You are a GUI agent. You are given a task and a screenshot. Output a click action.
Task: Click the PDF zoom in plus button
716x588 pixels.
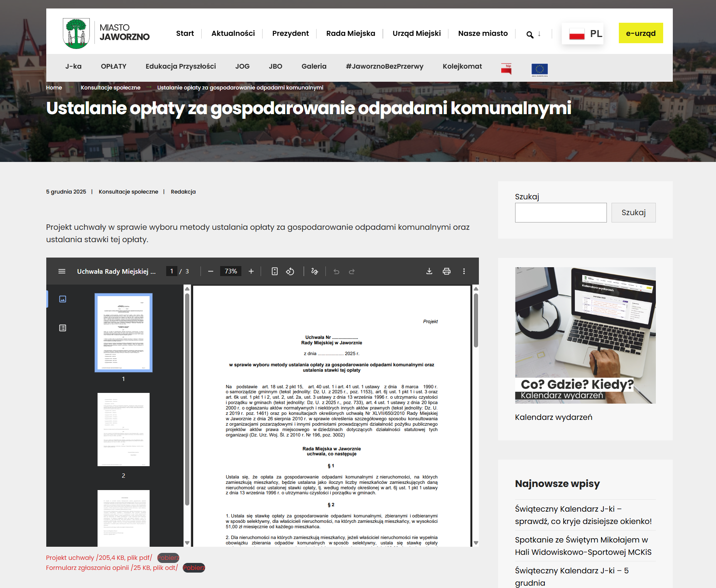click(x=251, y=271)
